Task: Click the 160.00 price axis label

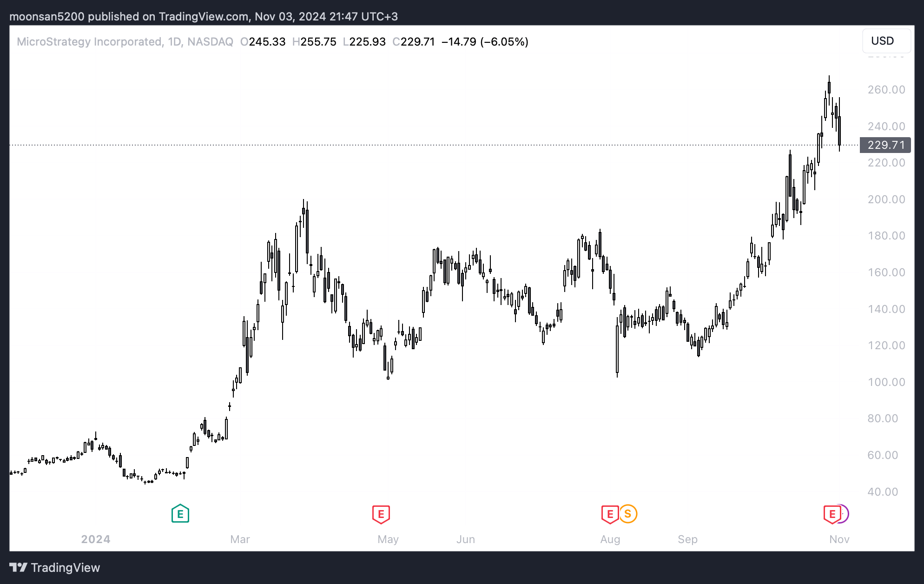Action: coord(886,272)
